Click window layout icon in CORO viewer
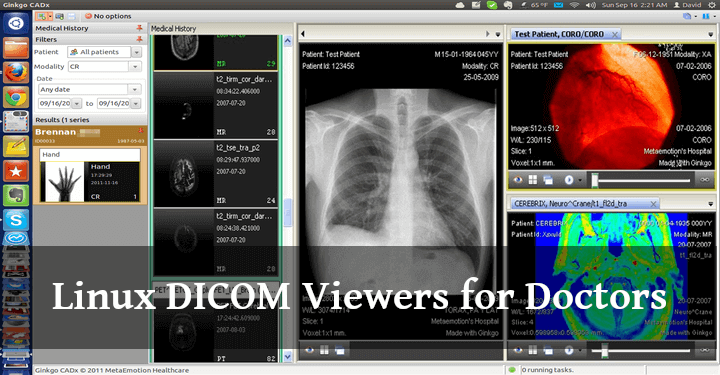 click(548, 180)
